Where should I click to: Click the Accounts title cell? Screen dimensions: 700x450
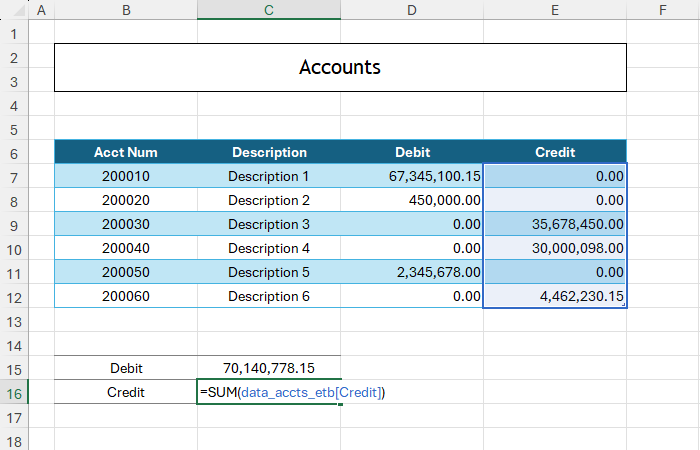pyautogui.click(x=340, y=68)
